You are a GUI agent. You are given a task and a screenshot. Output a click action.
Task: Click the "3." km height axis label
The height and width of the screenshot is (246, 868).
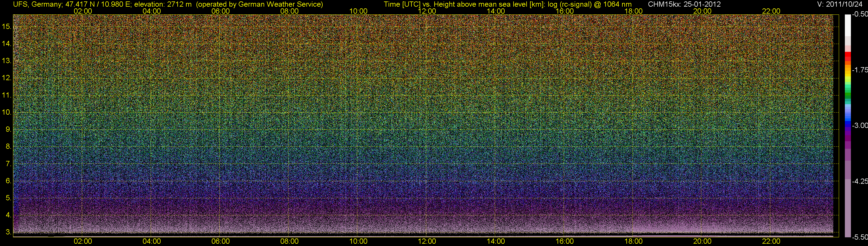pyautogui.click(x=8, y=232)
